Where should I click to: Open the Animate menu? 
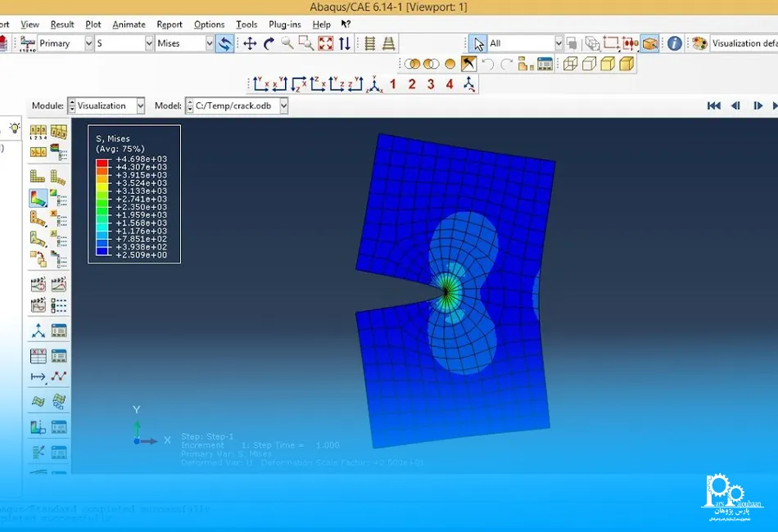click(129, 25)
